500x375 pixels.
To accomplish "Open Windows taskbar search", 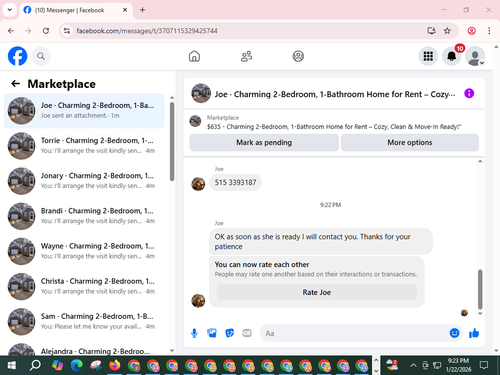I will 35,365.
